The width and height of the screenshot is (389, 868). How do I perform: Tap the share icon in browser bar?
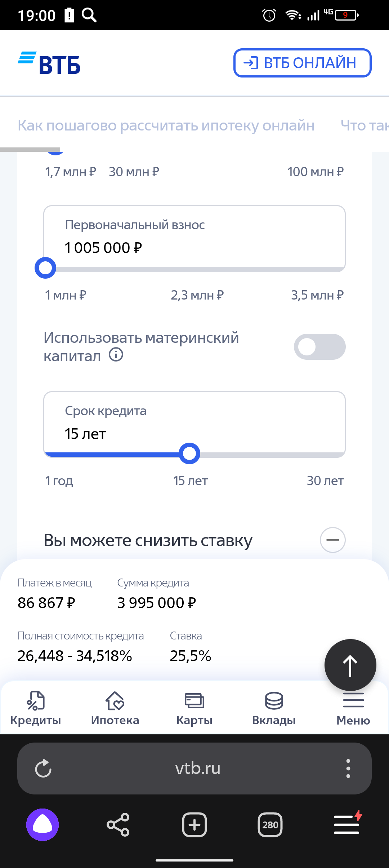[x=118, y=825]
